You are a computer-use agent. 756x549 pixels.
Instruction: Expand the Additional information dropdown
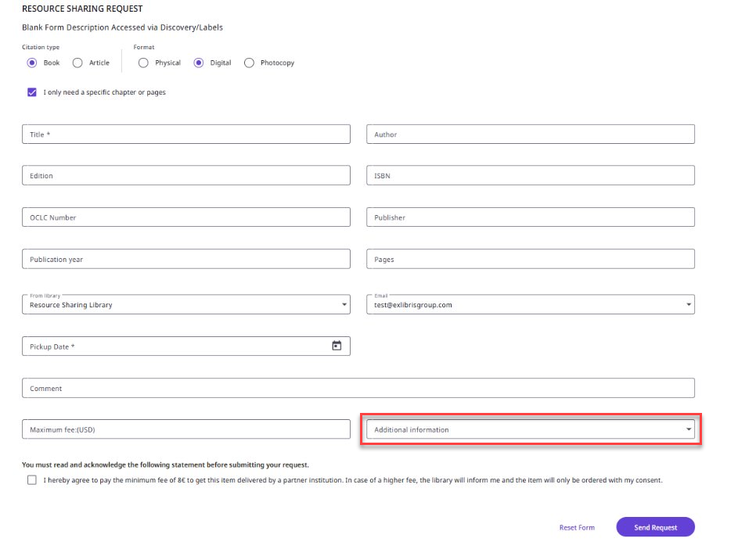pos(689,429)
